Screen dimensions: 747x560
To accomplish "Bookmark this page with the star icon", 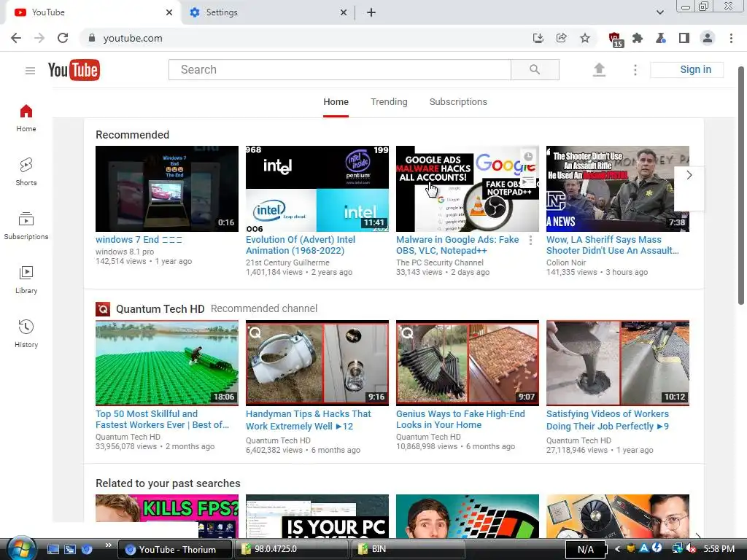I will [x=585, y=38].
